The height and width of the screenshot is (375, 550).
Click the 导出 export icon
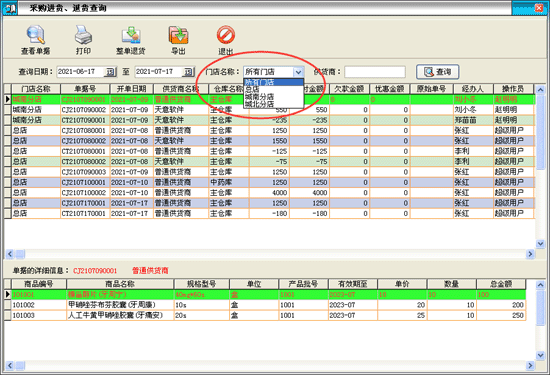179,35
